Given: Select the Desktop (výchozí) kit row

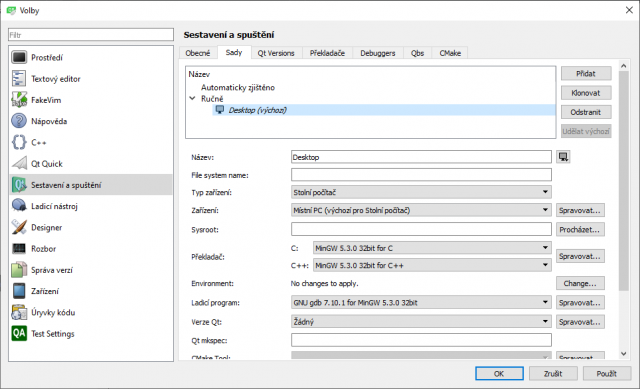Looking at the screenshot, I should (x=384, y=110).
